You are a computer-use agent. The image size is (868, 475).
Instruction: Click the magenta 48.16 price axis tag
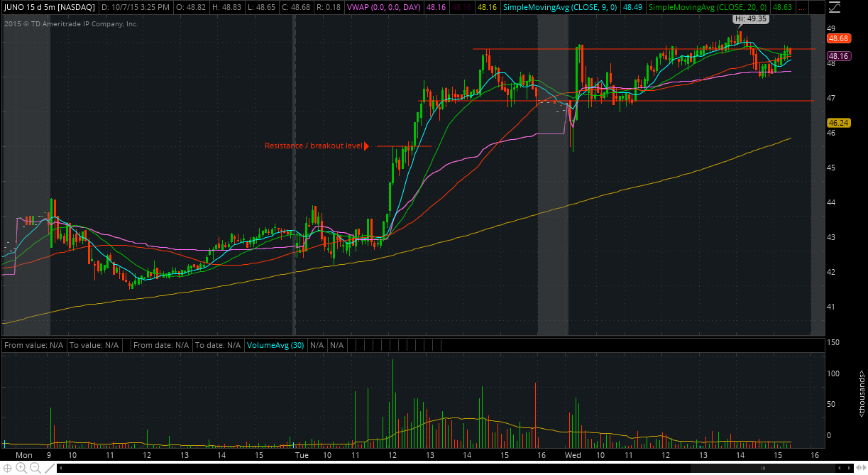coord(838,56)
